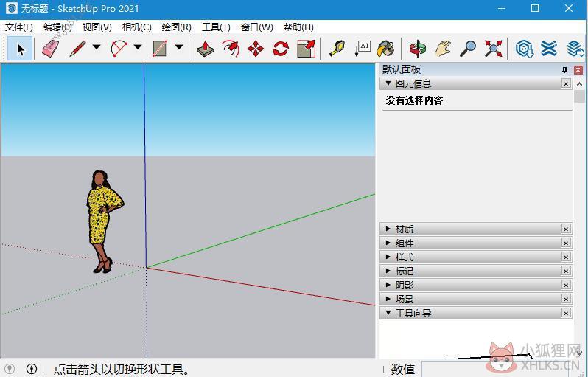Close the 默认面板 tray
588x377 pixels.
click(578, 70)
